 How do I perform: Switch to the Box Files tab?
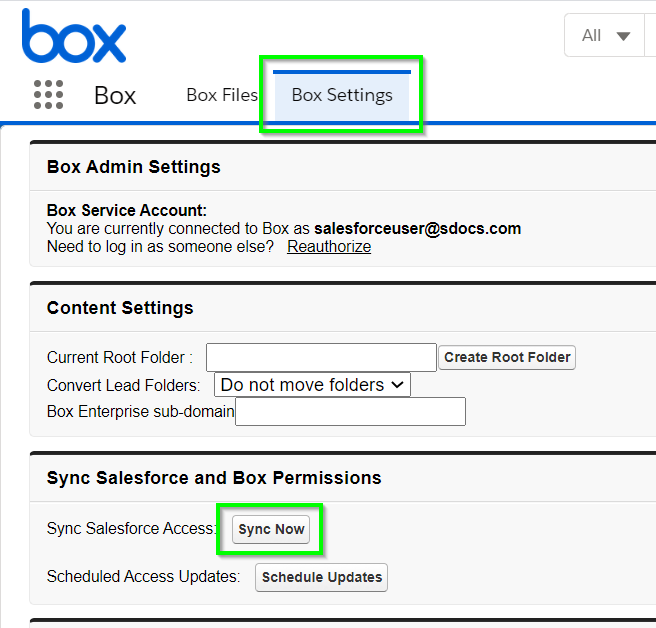[x=222, y=95]
